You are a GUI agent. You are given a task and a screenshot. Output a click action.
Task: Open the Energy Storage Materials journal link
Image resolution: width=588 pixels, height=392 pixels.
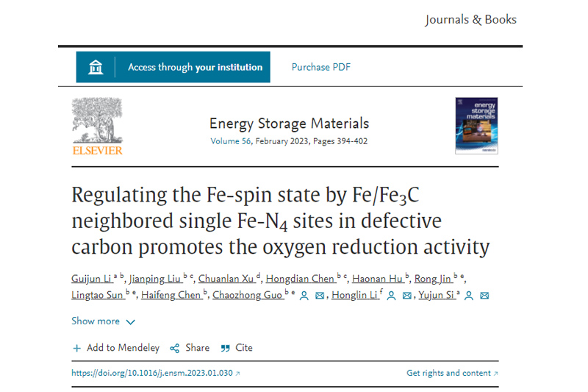(289, 124)
